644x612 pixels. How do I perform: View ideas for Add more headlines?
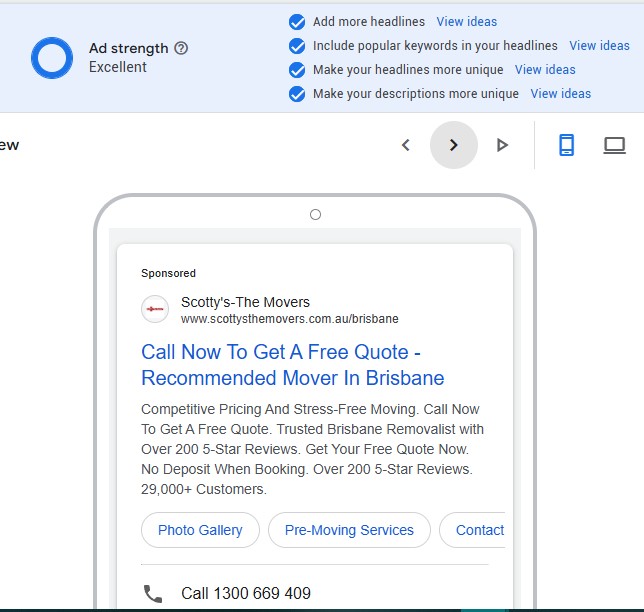tap(467, 22)
